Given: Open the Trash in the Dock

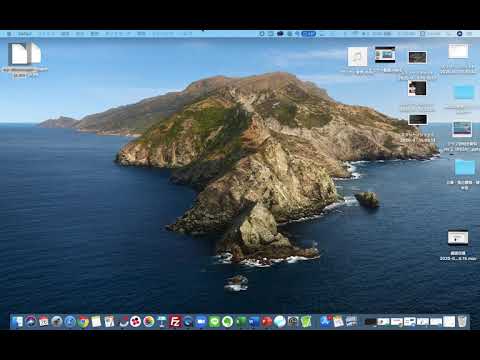Looking at the screenshot, I should coord(462,322).
